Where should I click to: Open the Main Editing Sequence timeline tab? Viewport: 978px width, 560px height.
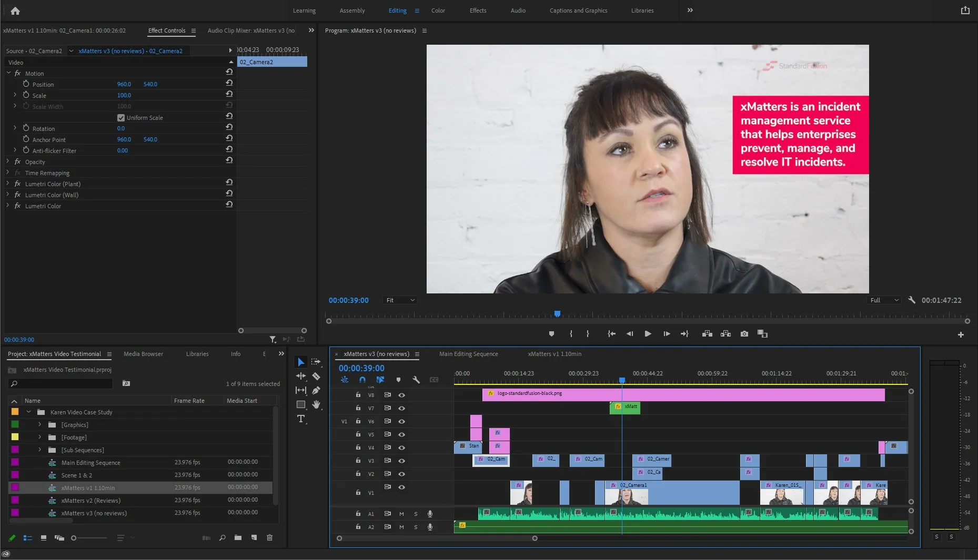tap(468, 354)
